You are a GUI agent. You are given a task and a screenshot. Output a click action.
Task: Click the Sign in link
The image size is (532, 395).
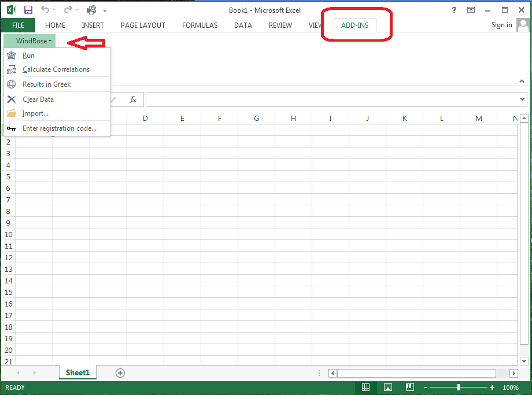[501, 25]
